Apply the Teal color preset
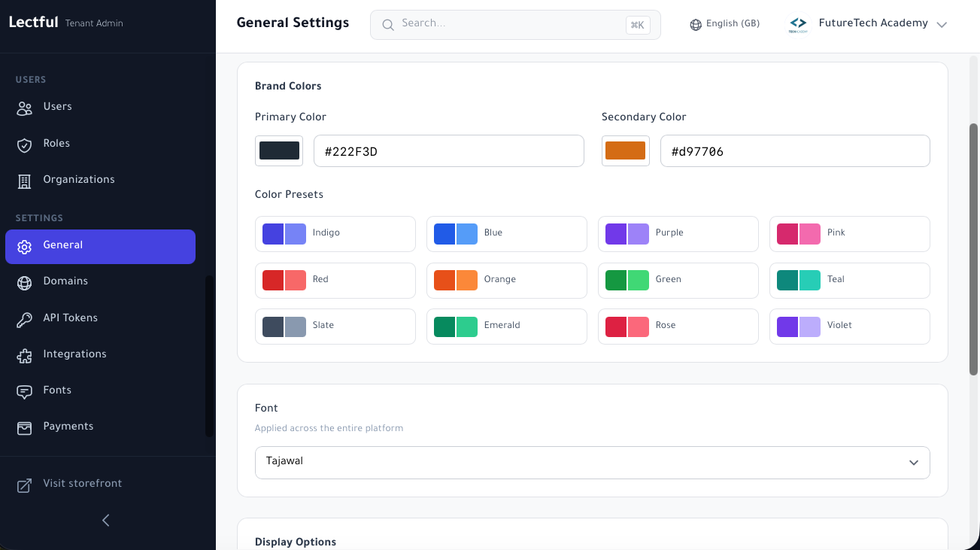The height and width of the screenshot is (550, 980). point(850,280)
